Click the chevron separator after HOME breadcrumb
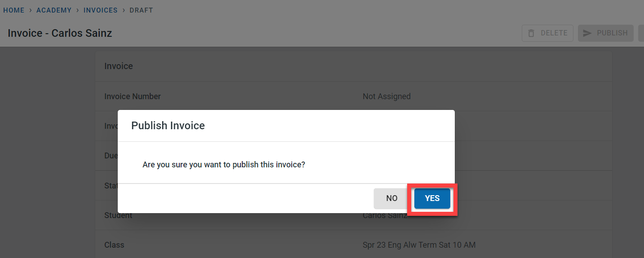 coord(31,10)
